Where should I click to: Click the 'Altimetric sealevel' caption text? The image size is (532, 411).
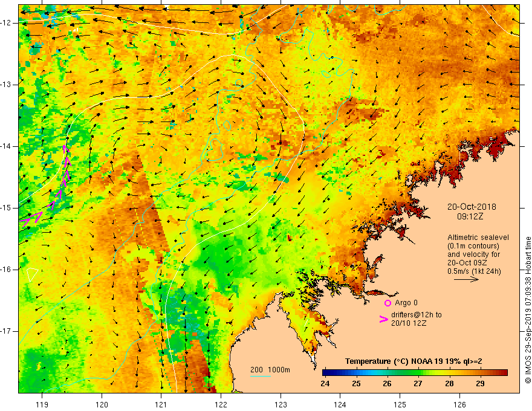[478, 238]
